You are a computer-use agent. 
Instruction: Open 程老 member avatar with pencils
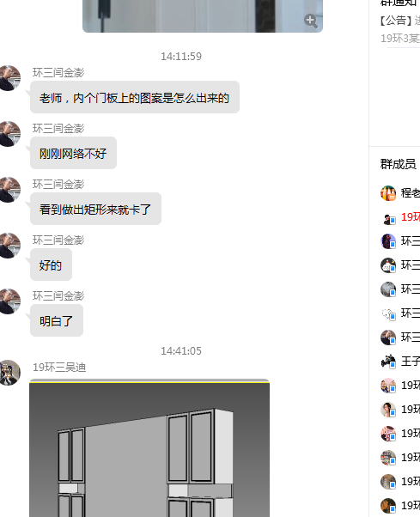(x=388, y=193)
